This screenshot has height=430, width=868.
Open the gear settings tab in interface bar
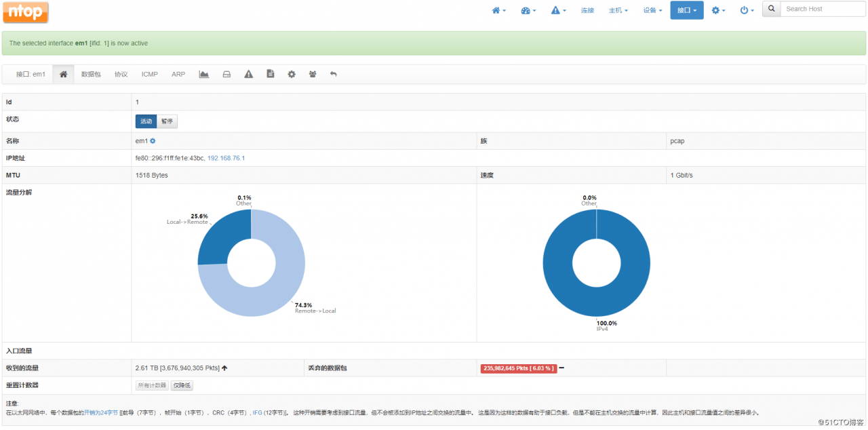[x=292, y=74]
